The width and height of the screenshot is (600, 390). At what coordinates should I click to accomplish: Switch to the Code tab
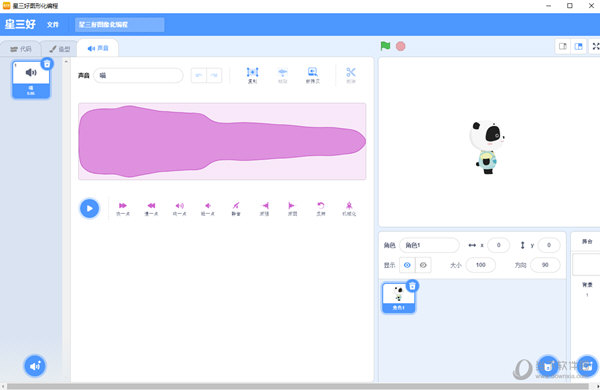point(21,49)
